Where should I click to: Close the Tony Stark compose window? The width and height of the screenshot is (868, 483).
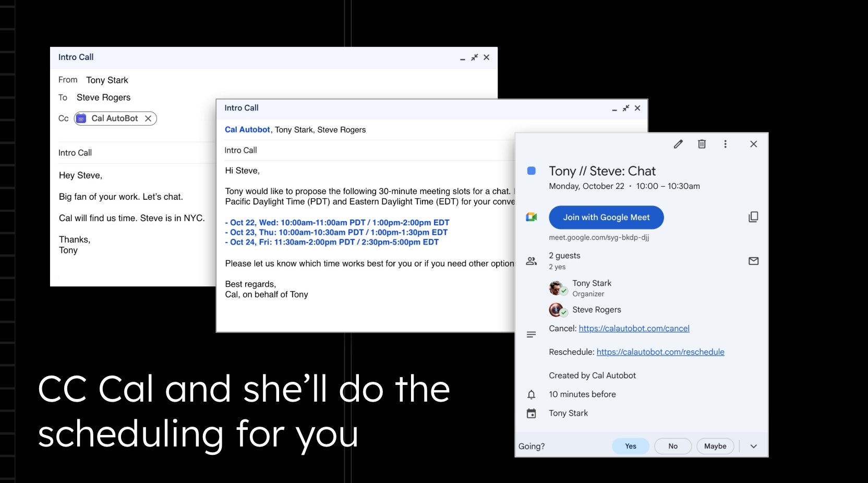pyautogui.click(x=486, y=57)
